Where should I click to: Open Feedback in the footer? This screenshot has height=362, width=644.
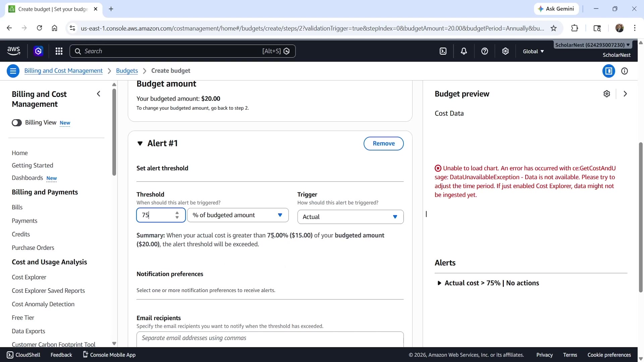[x=61, y=355]
